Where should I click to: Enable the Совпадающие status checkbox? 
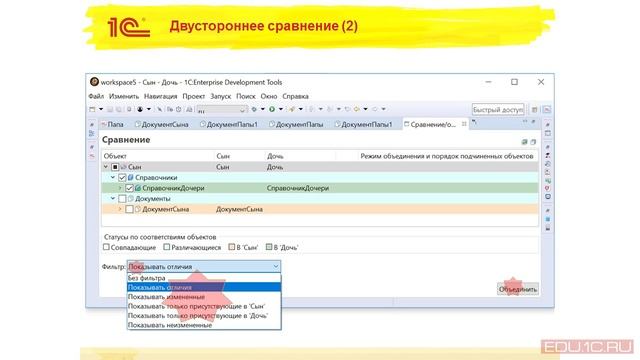click(107, 247)
